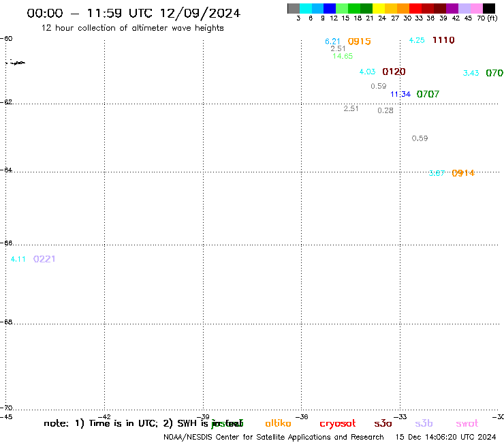This screenshot has width=504, height=443.
Task: Click the blue wave height value 11.34
Action: pyautogui.click(x=400, y=94)
